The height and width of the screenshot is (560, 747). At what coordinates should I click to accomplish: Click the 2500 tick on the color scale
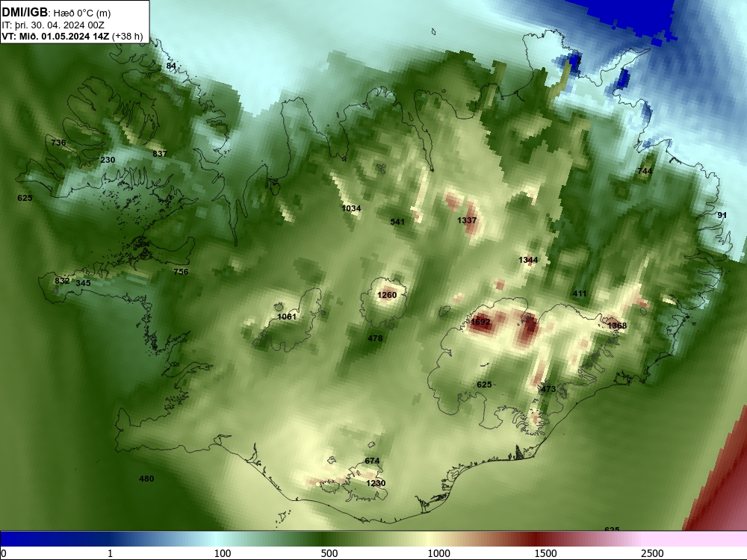652,553
